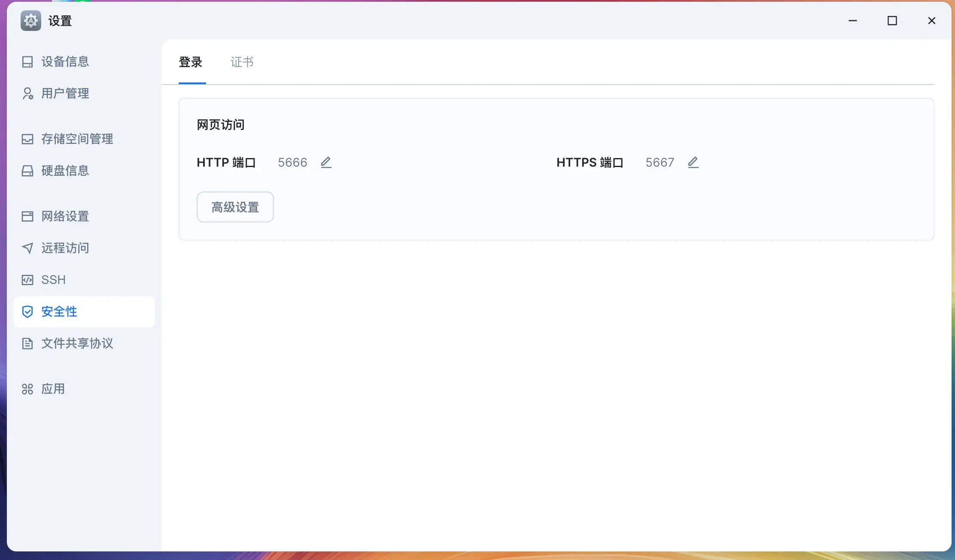Edit the HTTP 端口 with pencil icon

(x=326, y=162)
